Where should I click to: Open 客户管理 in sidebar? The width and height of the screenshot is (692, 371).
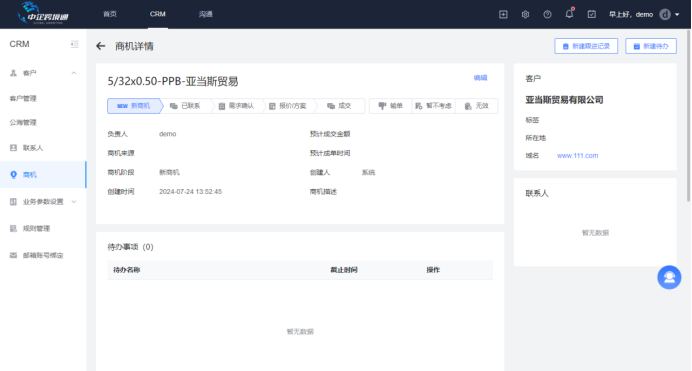click(23, 98)
